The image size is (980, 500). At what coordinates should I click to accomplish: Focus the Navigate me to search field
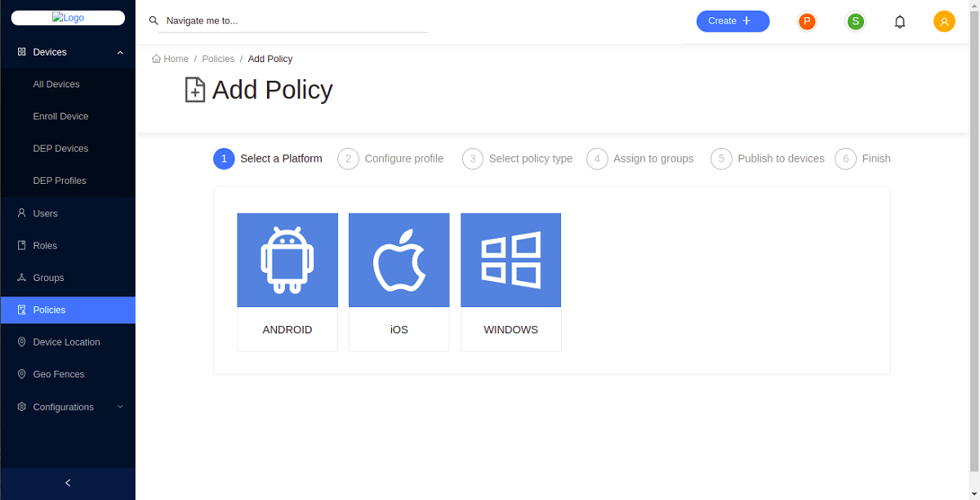[294, 21]
